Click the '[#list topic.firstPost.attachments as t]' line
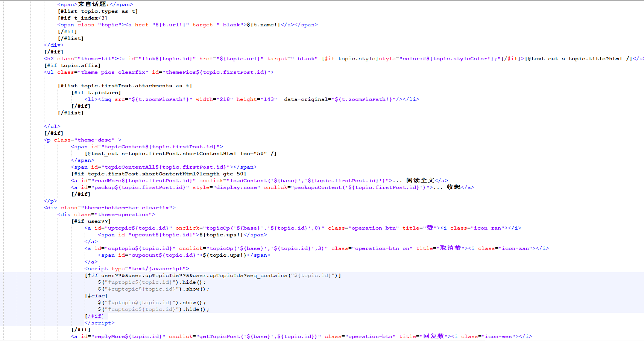This screenshot has width=644, height=341. [x=125, y=86]
